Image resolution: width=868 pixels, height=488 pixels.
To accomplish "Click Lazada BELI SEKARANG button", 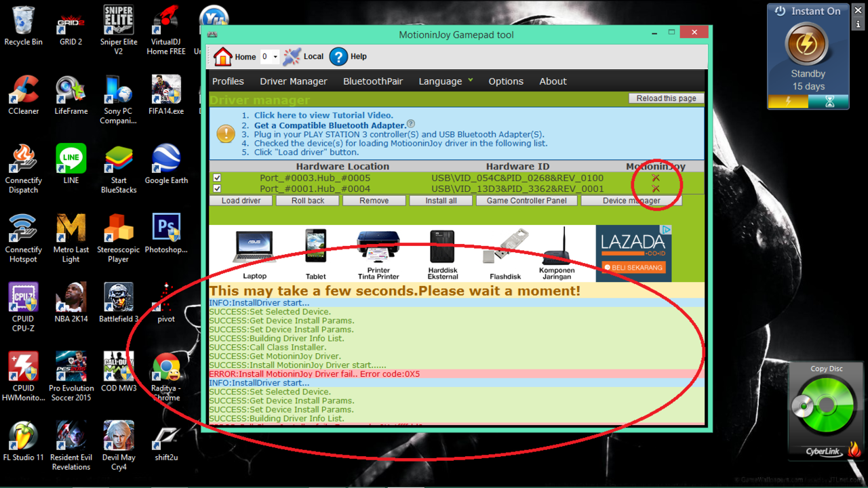I will tap(633, 268).
